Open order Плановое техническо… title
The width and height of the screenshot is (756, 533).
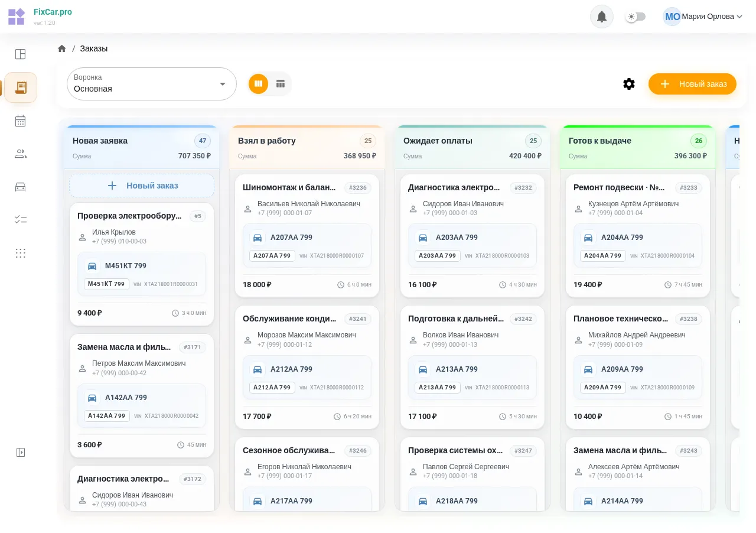621,318
